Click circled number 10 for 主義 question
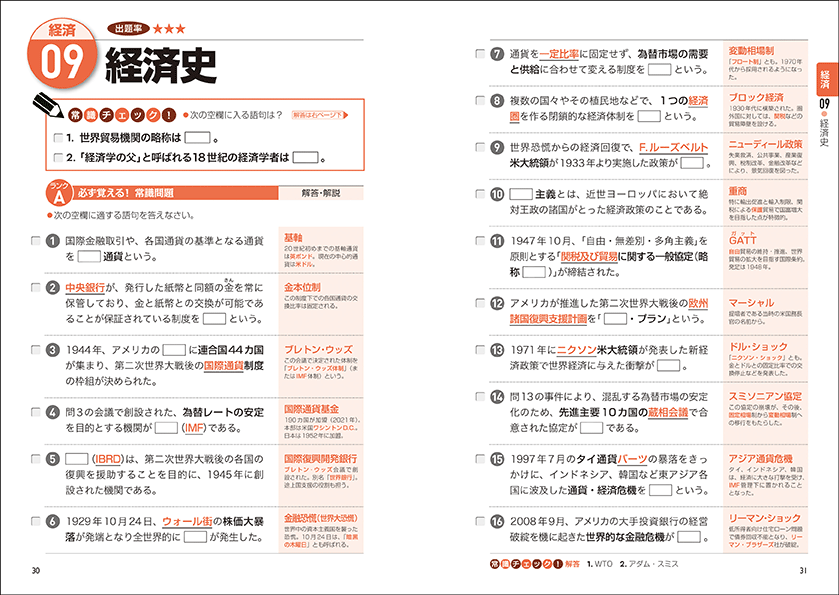The height and width of the screenshot is (595, 839). 497,194
